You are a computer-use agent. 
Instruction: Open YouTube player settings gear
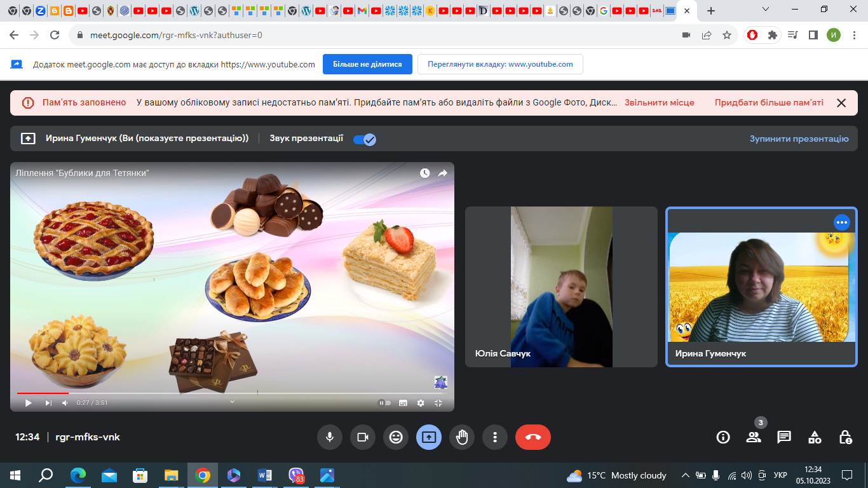click(421, 403)
